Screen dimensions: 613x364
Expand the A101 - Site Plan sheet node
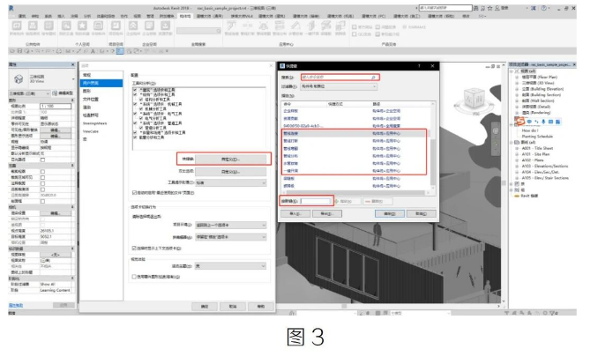[517, 154]
